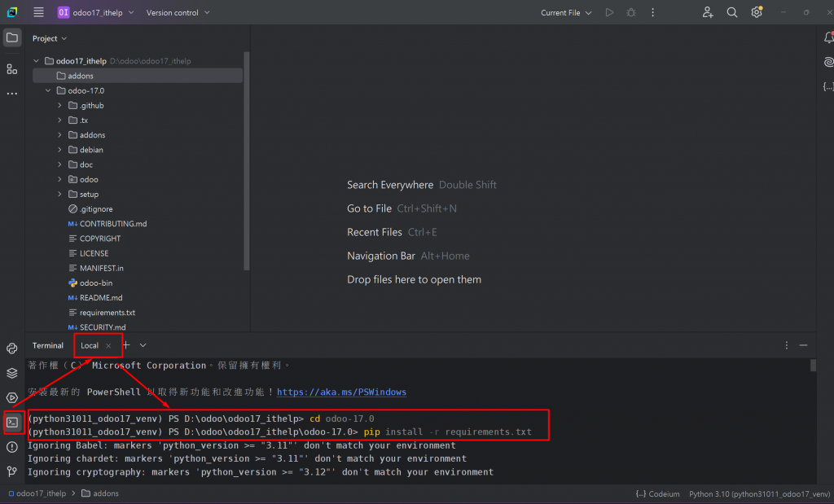Hide the Terminal panel
The width and height of the screenshot is (834, 504).
click(803, 345)
